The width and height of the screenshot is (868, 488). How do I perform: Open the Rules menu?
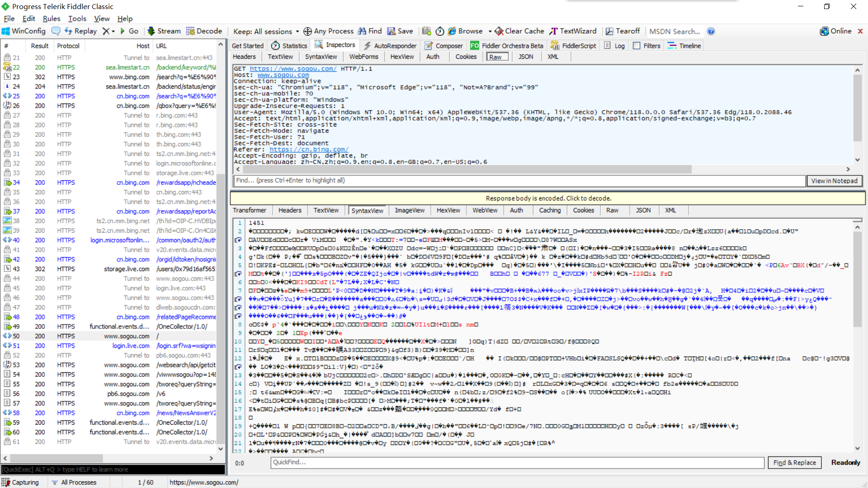click(52, 19)
